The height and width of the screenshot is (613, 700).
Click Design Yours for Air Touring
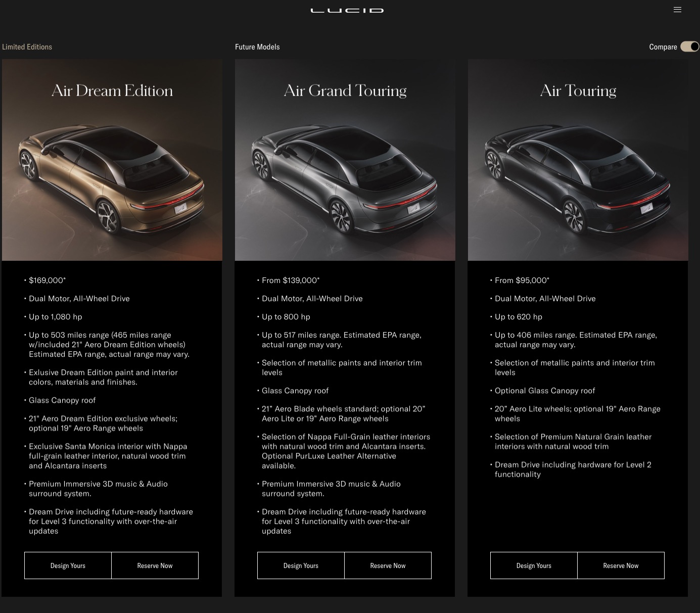534,565
